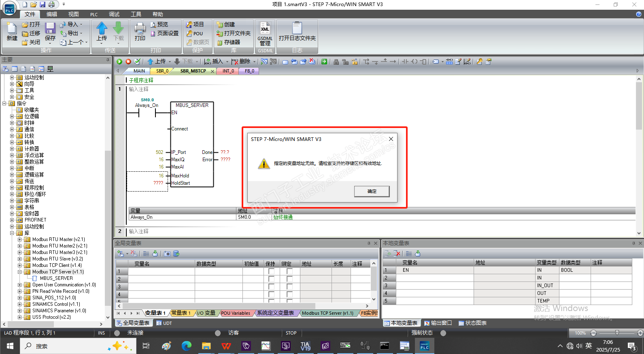This screenshot has width=644, height=354.
Task: Click the insert contact icon
Action: 405,62
